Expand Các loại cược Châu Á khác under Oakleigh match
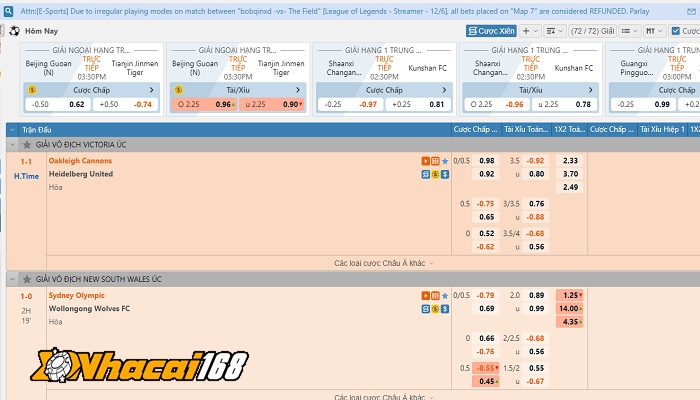The height and width of the screenshot is (400, 700). [x=383, y=263]
